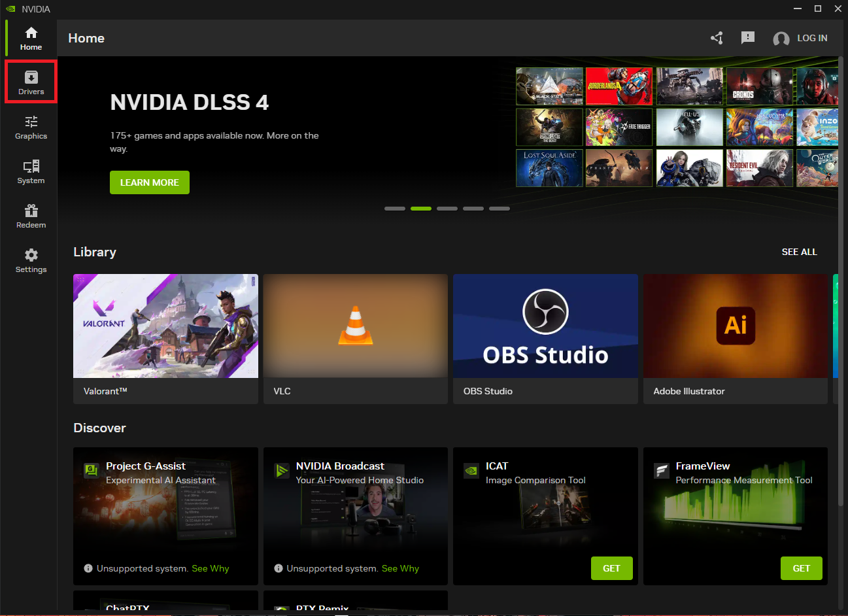This screenshot has height=616, width=848.
Task: Open the feedback icon next to share
Action: 748,38
